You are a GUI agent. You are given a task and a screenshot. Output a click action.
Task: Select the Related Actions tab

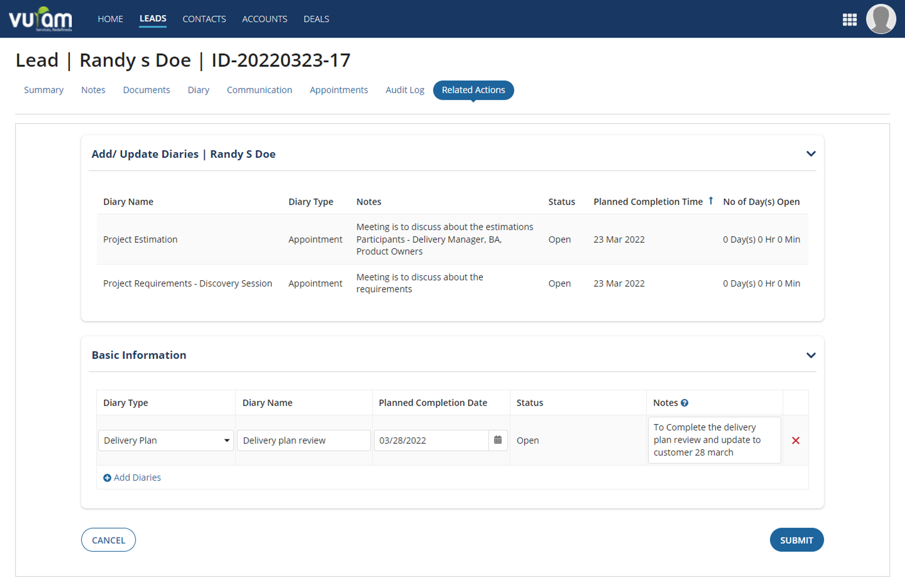click(473, 90)
